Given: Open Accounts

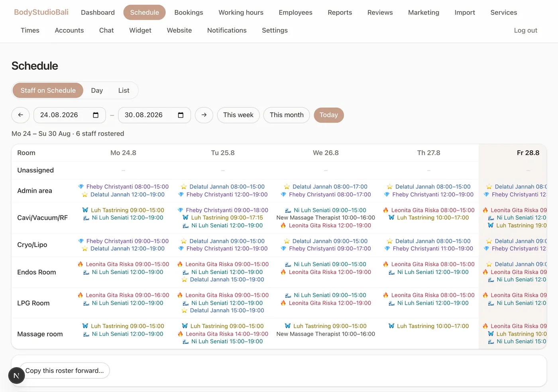Looking at the screenshot, I should click(69, 30).
